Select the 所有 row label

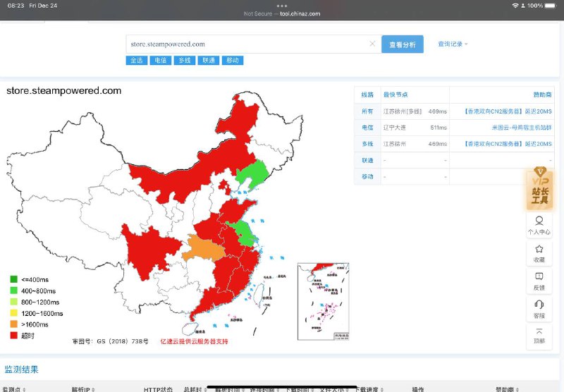pyautogui.click(x=367, y=111)
